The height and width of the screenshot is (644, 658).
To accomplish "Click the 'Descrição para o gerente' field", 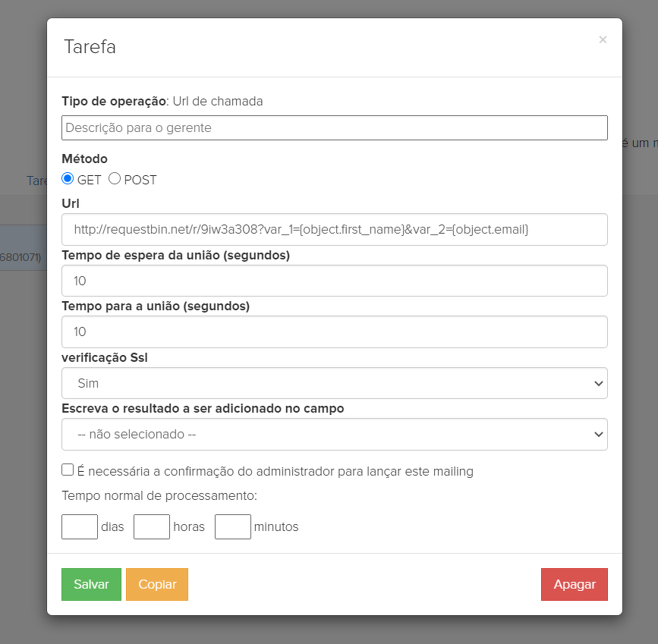I will [x=334, y=128].
